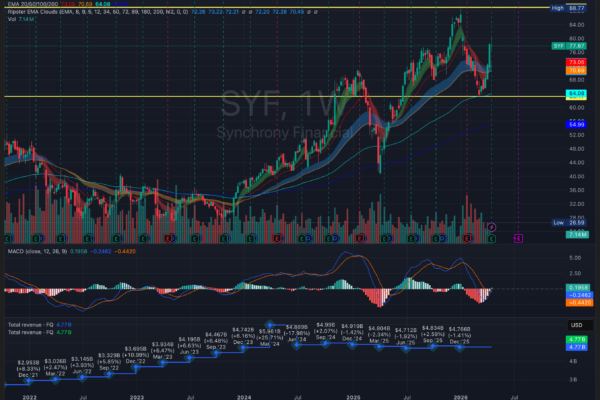
Task: Click the orange 70.69 EMA price tag
Action: (576, 71)
